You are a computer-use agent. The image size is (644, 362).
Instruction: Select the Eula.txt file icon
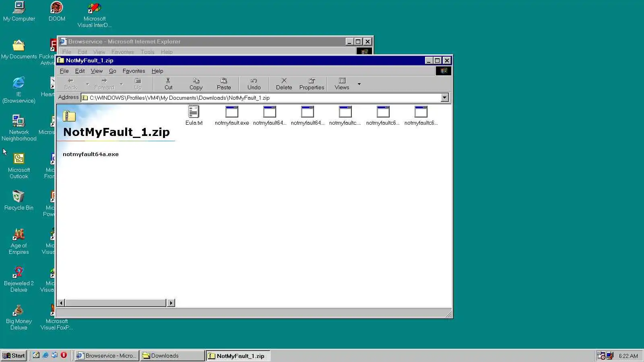pyautogui.click(x=194, y=115)
